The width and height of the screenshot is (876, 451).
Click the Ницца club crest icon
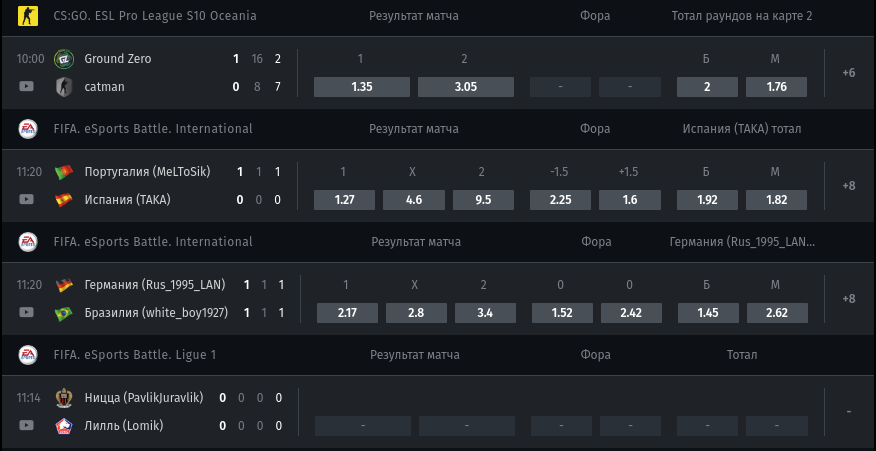point(64,398)
